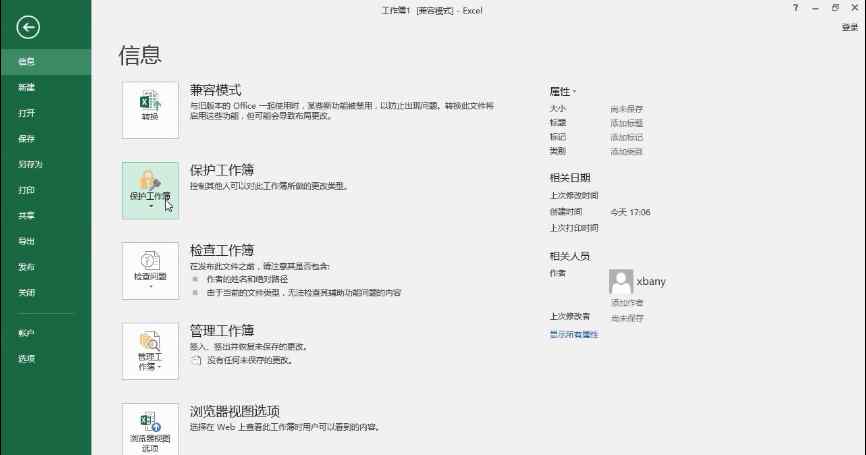The height and width of the screenshot is (455, 866).
Task: Click Show All Properties (显示所有属性) link
Action: point(574,334)
